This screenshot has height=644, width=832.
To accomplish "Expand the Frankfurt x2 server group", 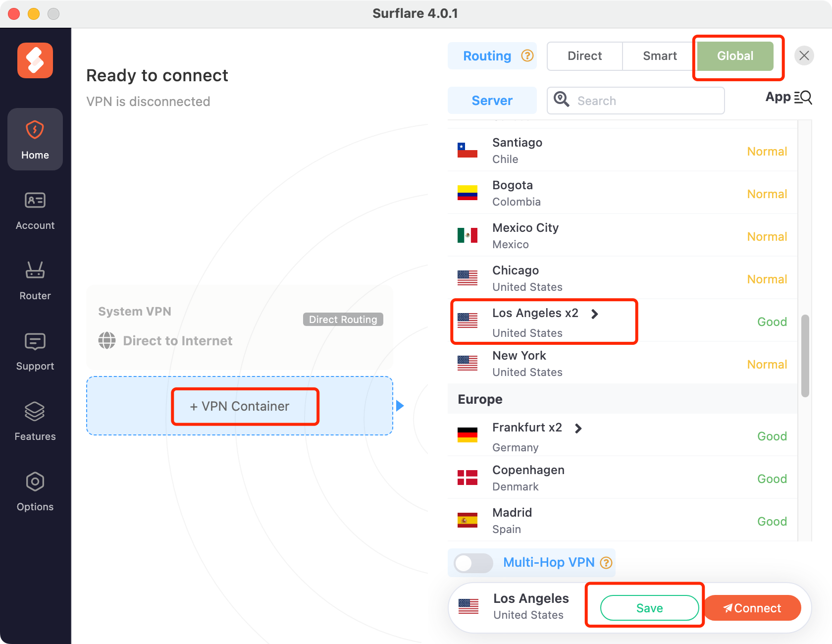I will 578,428.
